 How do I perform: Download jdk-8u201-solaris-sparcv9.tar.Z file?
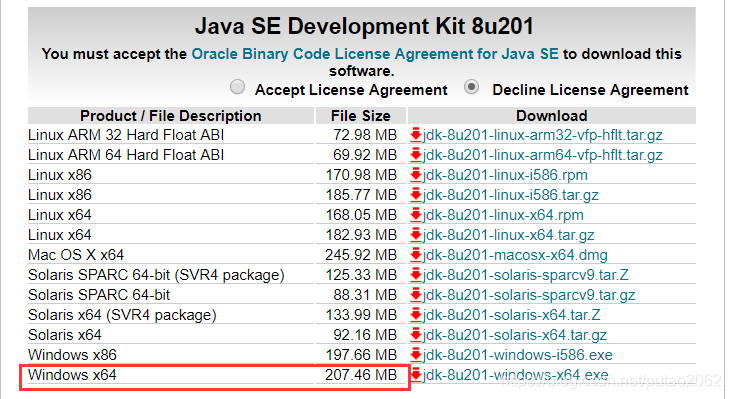pyautogui.click(x=526, y=275)
